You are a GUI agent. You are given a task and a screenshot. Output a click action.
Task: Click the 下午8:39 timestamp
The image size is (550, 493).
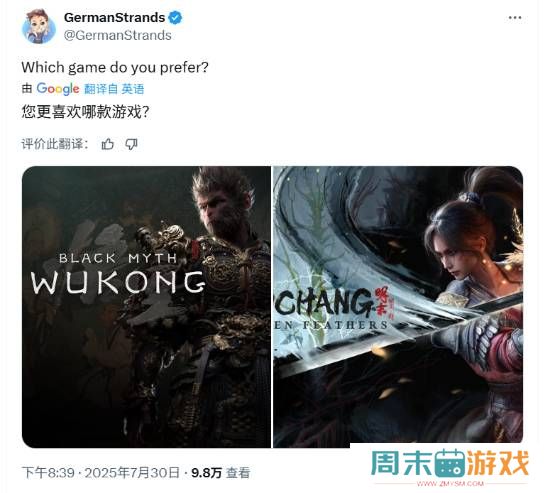click(48, 473)
